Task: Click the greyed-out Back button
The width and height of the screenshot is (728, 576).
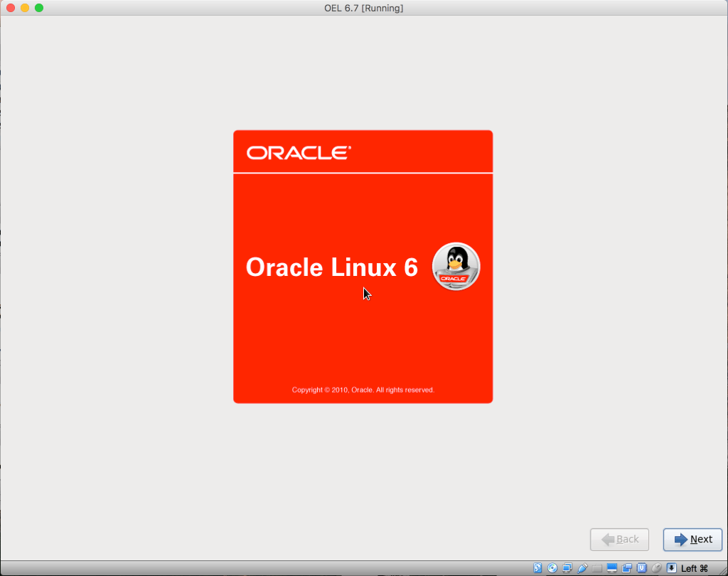Action: coord(619,539)
